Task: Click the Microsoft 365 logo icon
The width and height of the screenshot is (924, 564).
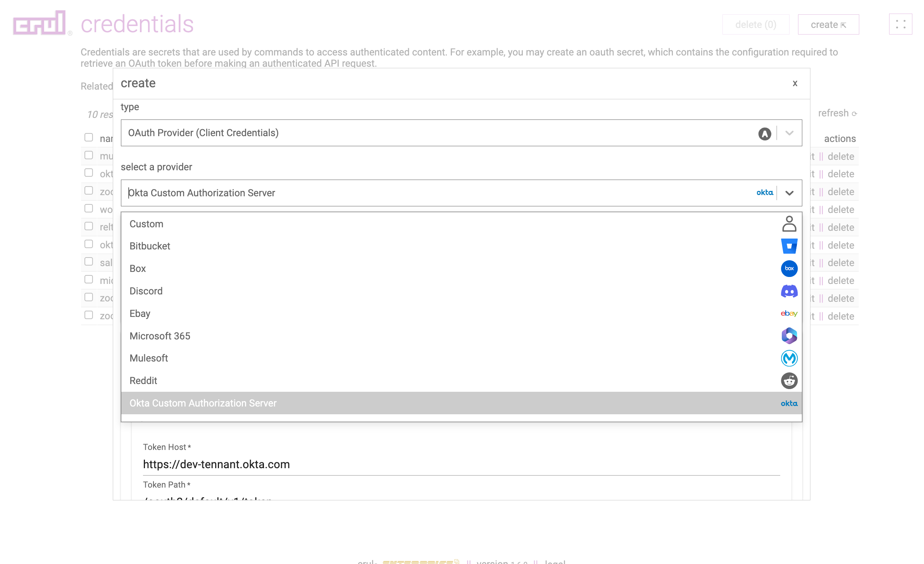Action: pos(789,336)
